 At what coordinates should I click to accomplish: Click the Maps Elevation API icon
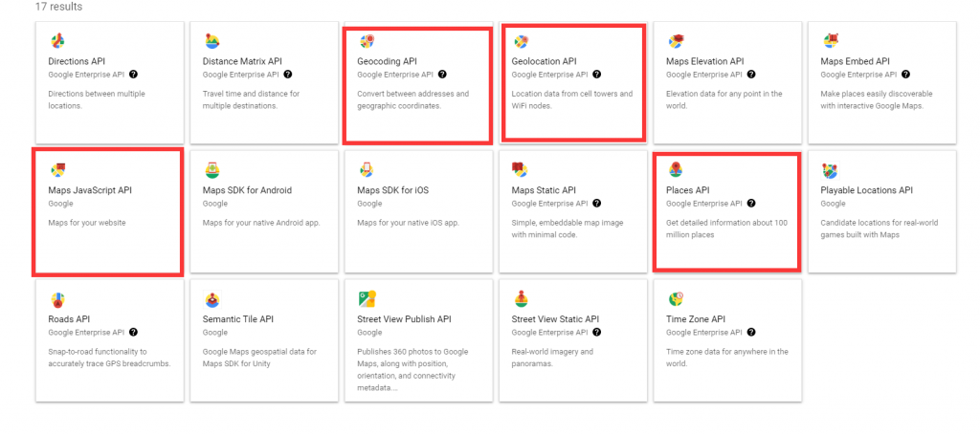(x=676, y=40)
